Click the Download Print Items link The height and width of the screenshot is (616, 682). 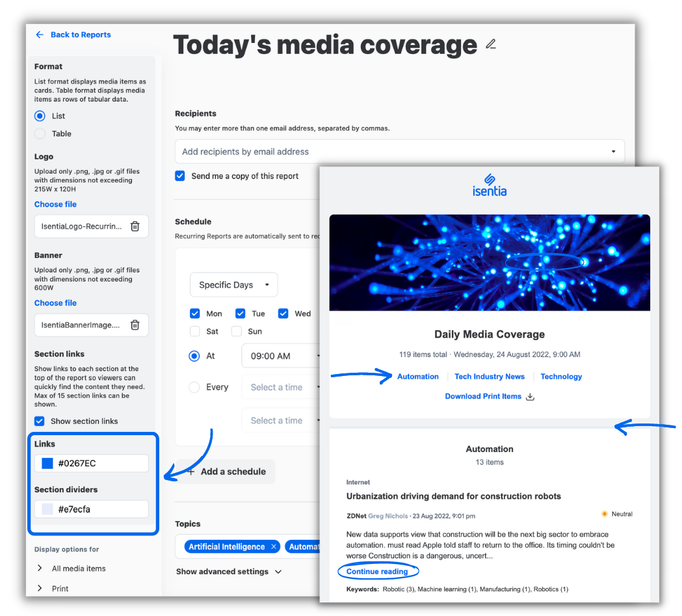[x=483, y=396]
